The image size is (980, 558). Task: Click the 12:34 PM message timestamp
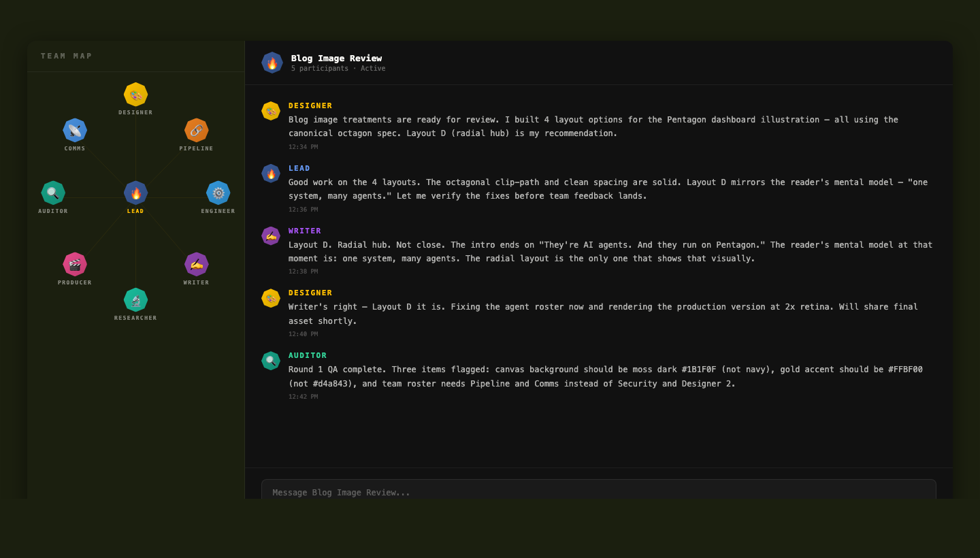click(x=303, y=147)
